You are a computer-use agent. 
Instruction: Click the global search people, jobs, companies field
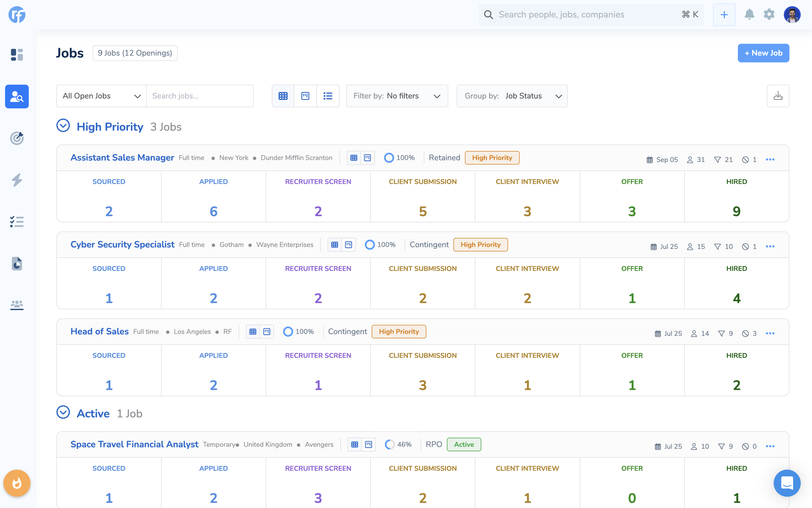tap(591, 14)
